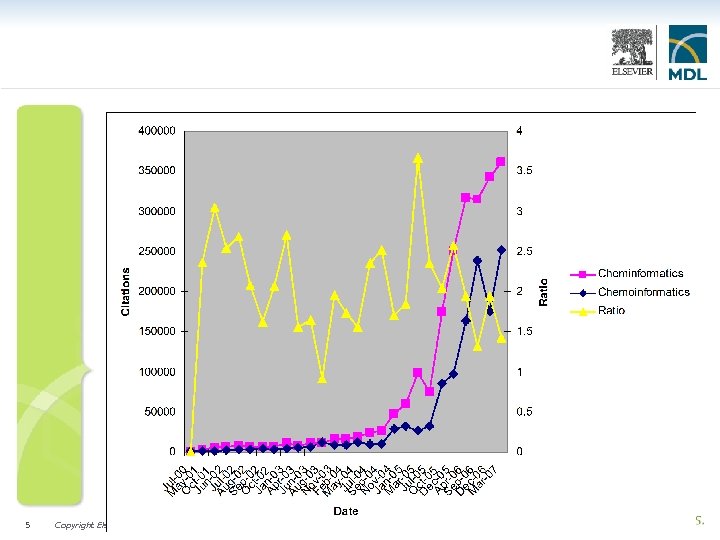Select the Cheminformatics legend entry

tap(627, 274)
